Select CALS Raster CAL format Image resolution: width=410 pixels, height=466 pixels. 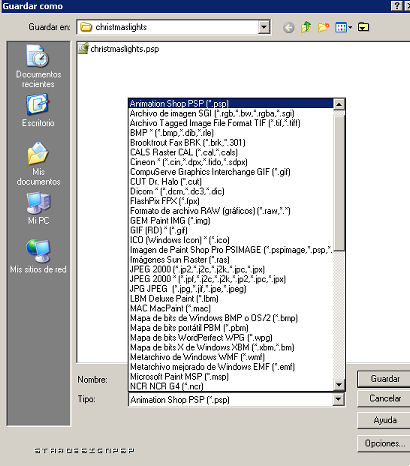[x=231, y=152]
